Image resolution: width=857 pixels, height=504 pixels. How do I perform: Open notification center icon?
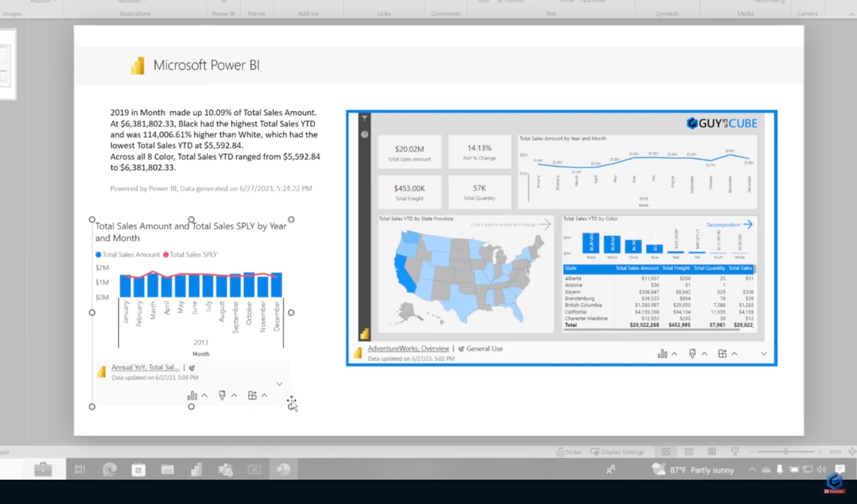[840, 469]
